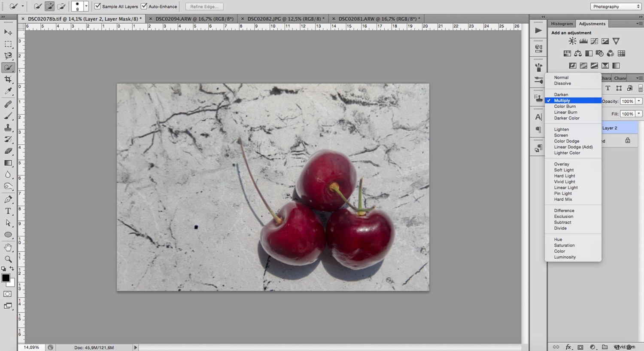The image size is (644, 351).
Task: Add a Curves adjustment layer
Action: (594, 41)
